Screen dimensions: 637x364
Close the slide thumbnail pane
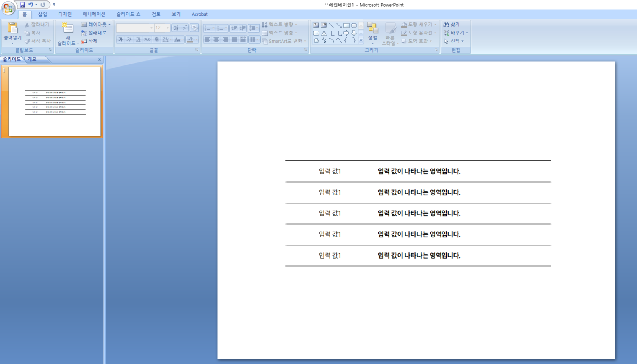click(100, 59)
